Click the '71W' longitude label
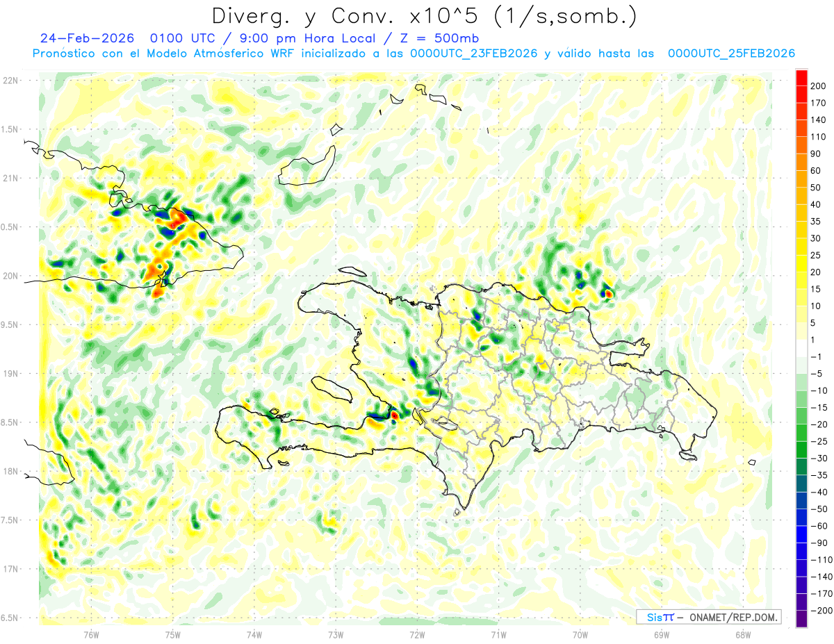834x644 pixels. pyautogui.click(x=498, y=635)
